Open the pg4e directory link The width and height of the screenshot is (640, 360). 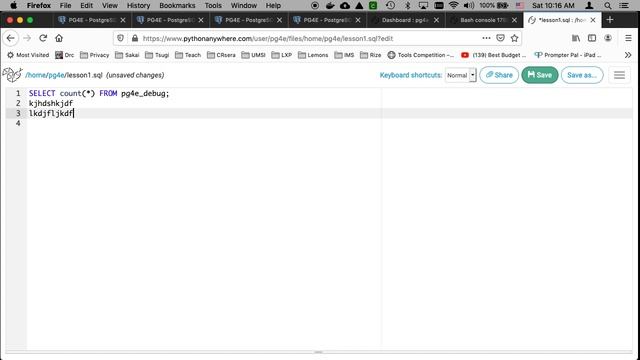[56, 75]
